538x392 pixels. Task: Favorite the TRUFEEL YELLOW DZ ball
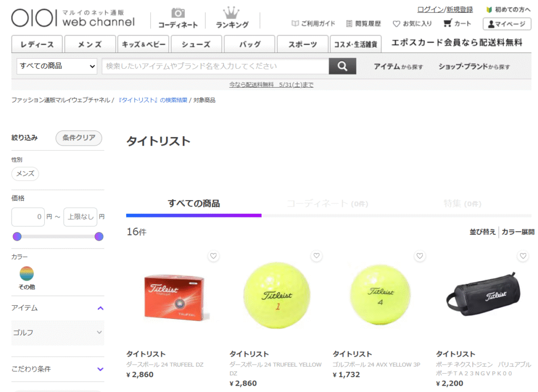pyautogui.click(x=316, y=256)
